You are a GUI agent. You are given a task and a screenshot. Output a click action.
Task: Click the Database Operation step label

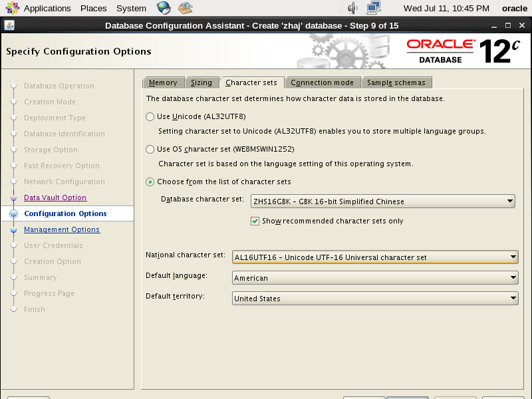[59, 86]
